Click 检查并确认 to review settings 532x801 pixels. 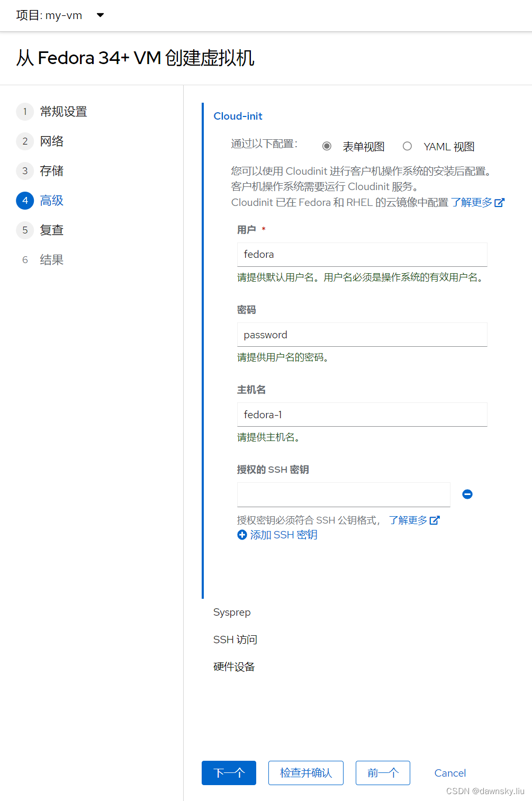point(306,773)
